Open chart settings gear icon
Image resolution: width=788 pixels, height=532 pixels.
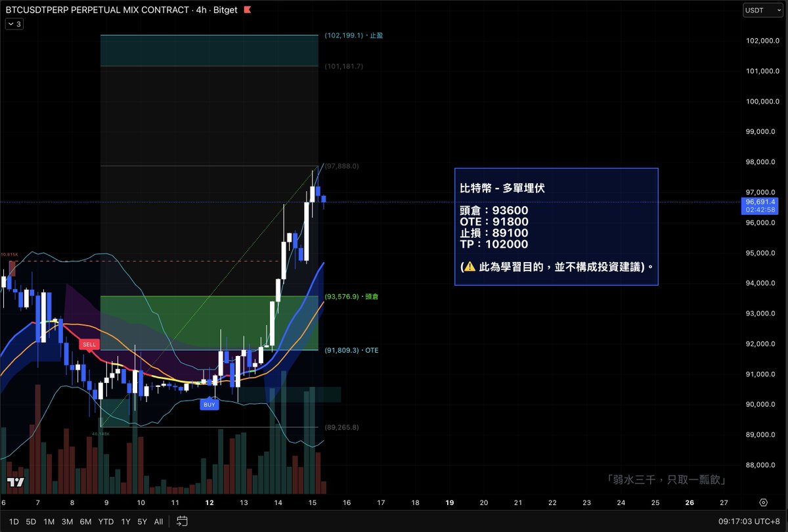pyautogui.click(x=763, y=502)
